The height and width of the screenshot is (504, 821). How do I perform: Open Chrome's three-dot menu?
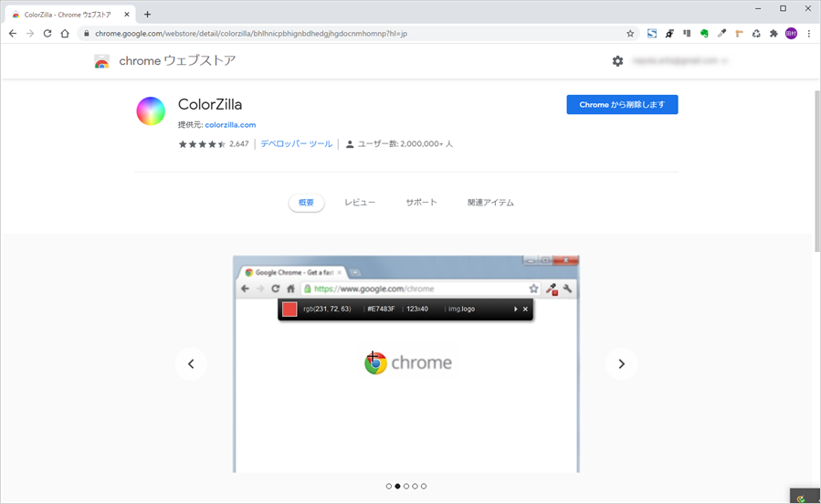pos(809,34)
